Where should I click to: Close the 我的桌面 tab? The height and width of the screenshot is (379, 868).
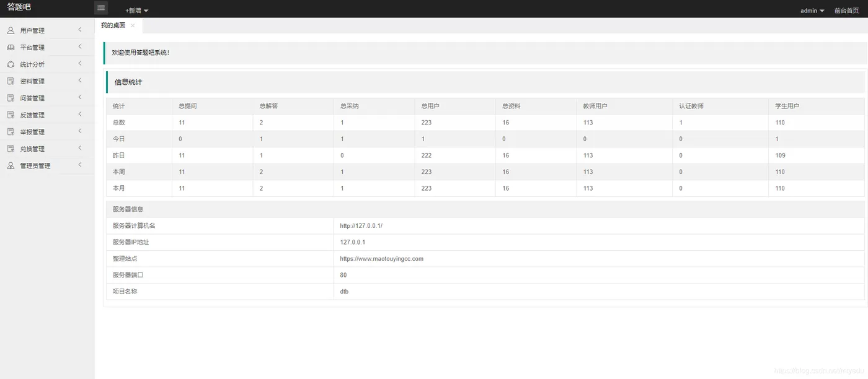pyautogui.click(x=133, y=25)
